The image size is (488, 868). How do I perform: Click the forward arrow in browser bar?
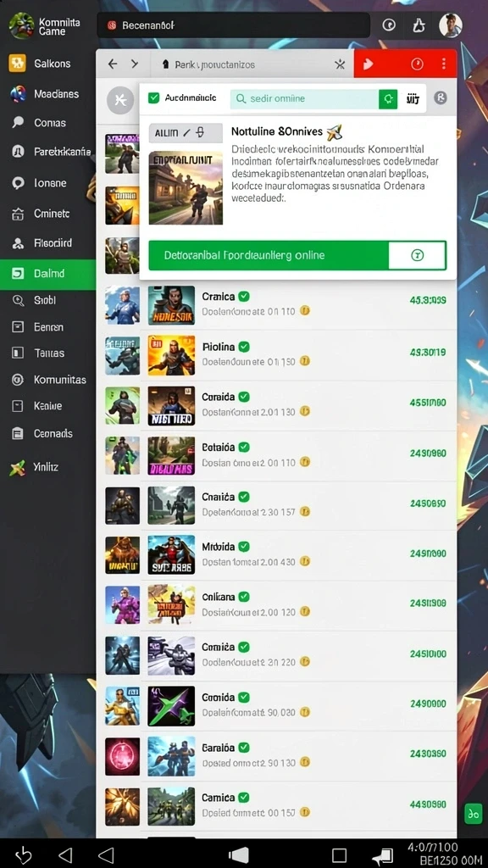point(135,64)
